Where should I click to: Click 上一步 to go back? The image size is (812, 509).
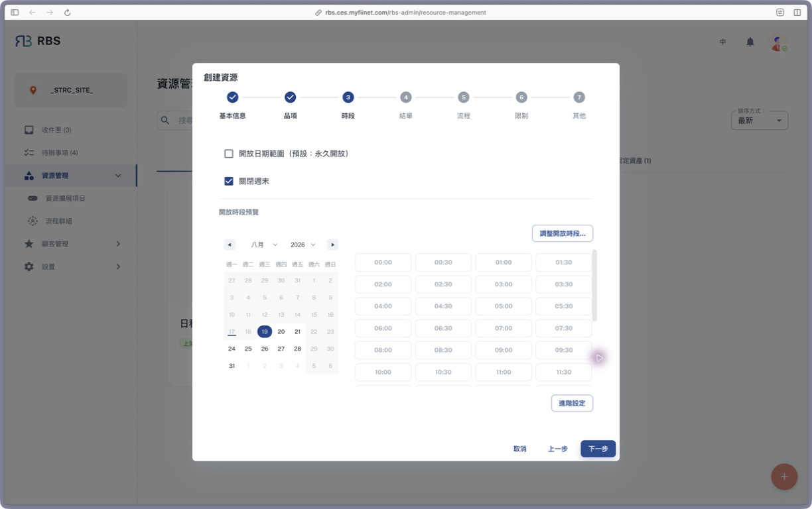coord(557,449)
